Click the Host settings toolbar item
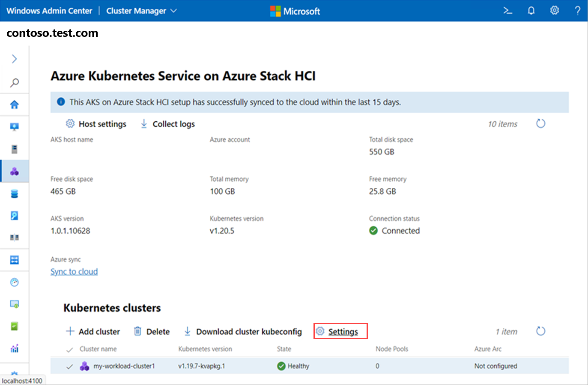 [x=96, y=124]
